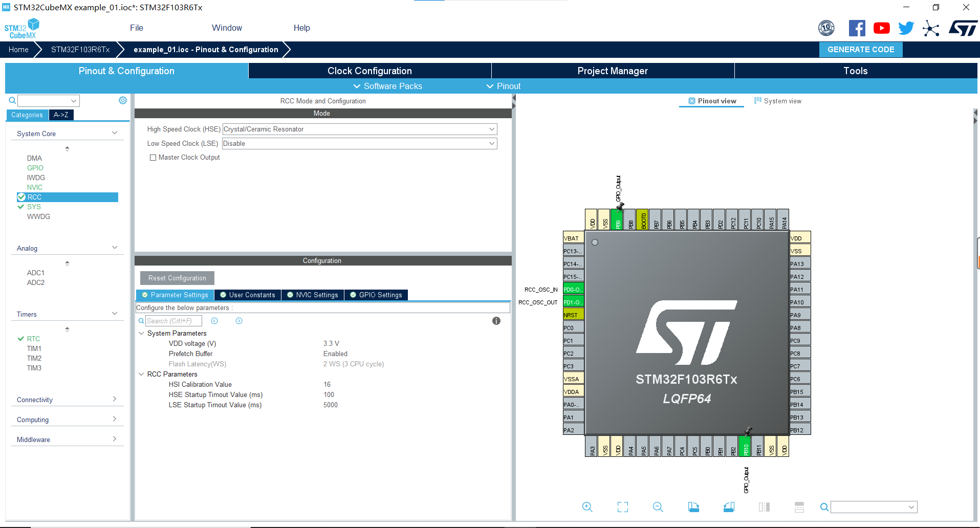Switch to the Clock Configuration tab

pos(369,71)
